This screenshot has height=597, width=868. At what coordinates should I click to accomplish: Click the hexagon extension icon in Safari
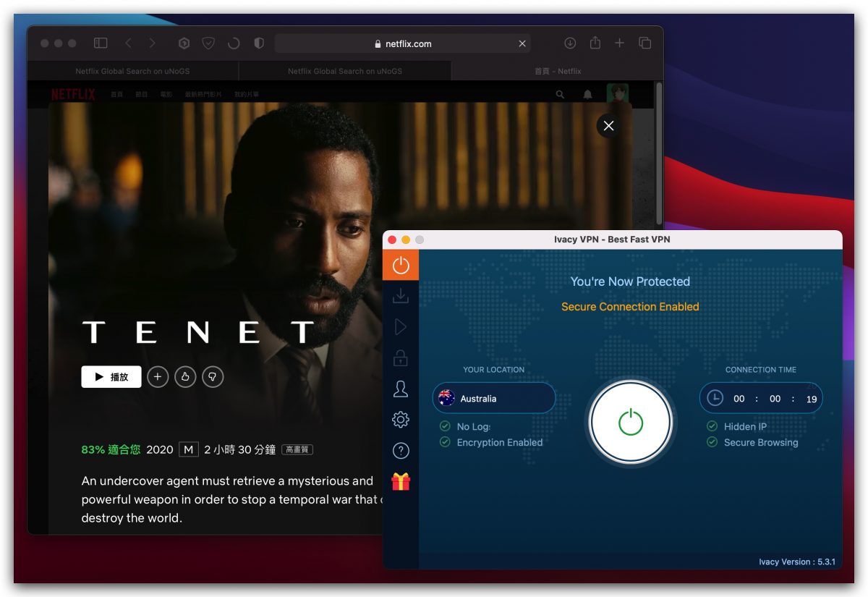click(184, 43)
